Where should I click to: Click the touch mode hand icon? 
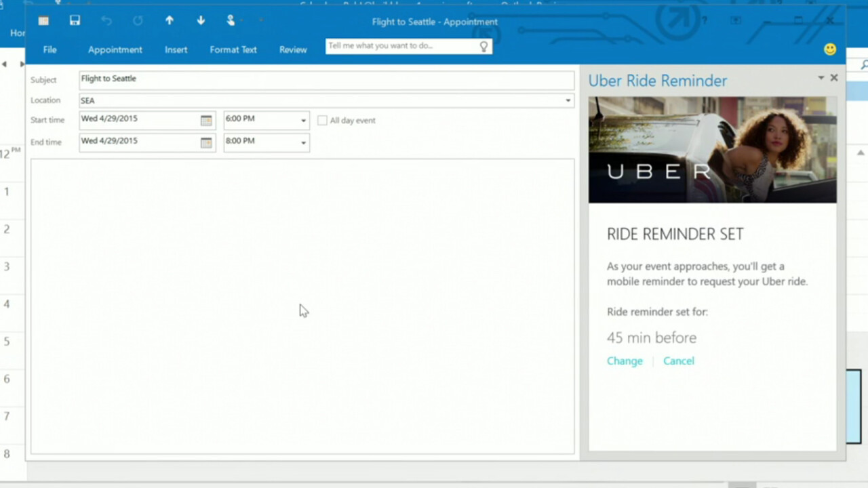[231, 21]
